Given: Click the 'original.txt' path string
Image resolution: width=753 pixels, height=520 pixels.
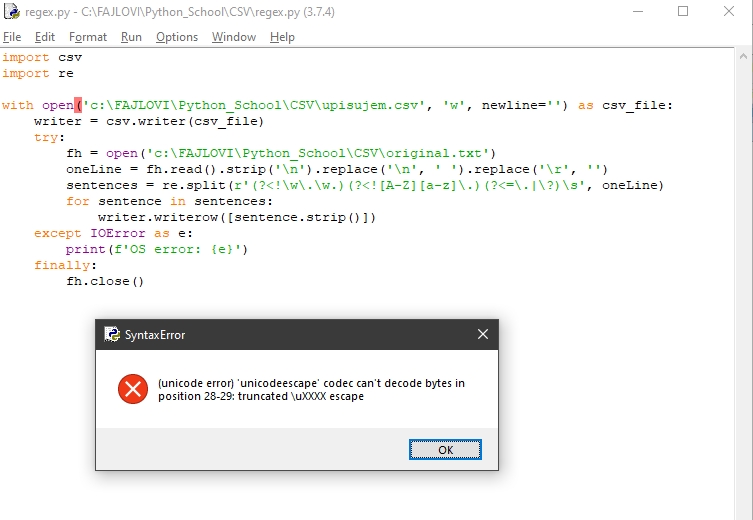Looking at the screenshot, I should coord(318,153).
